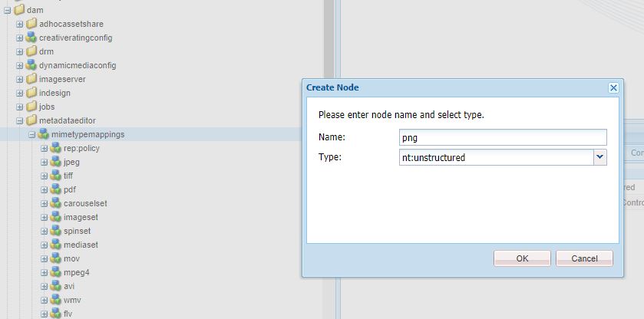The width and height of the screenshot is (644, 319).
Task: Collapse the dam folder
Action: (7, 10)
